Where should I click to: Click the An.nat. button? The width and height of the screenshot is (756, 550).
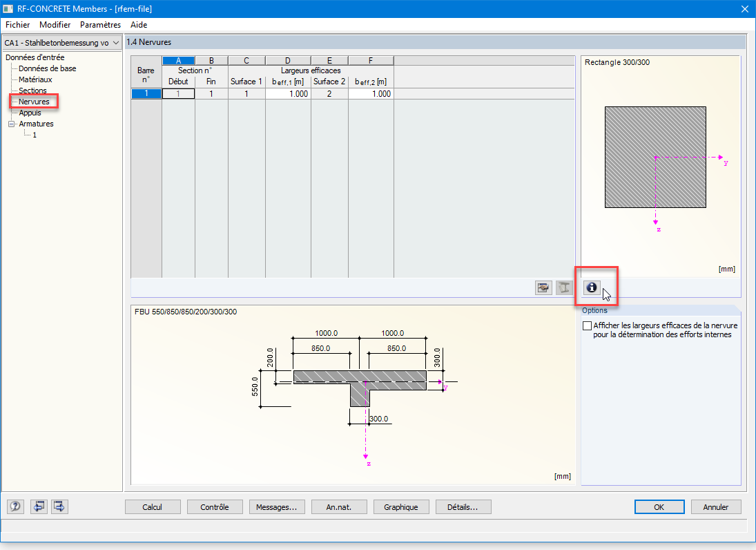339,507
